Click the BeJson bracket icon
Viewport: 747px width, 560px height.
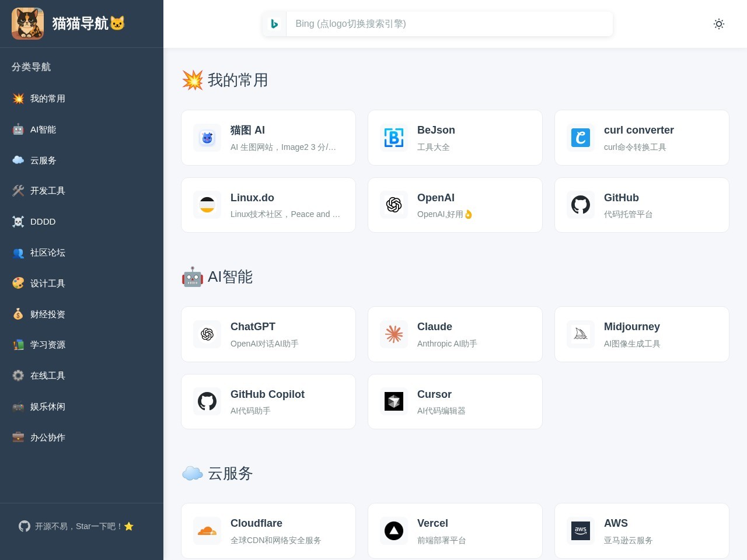point(394,138)
